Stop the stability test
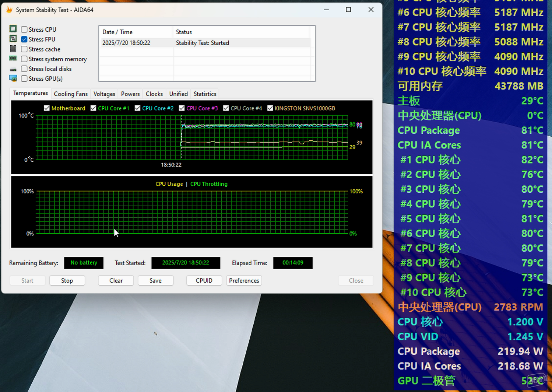This screenshot has width=552, height=392. [67, 280]
